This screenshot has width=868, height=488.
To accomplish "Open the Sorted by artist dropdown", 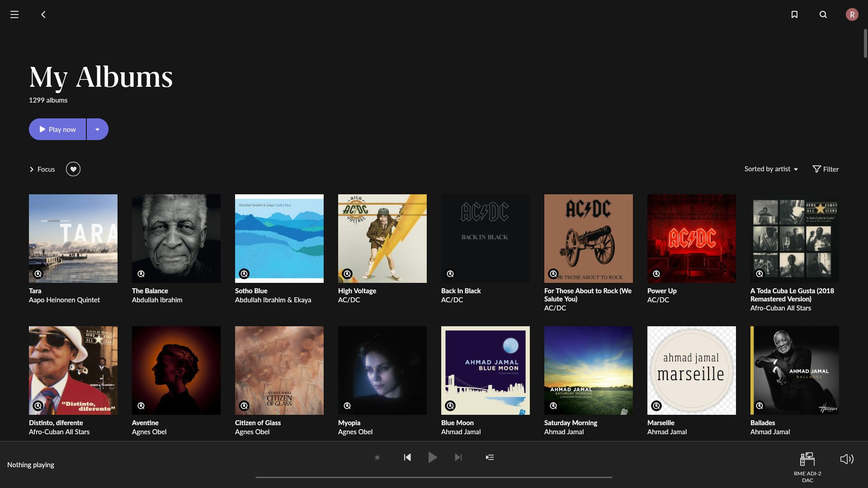I will tap(771, 169).
